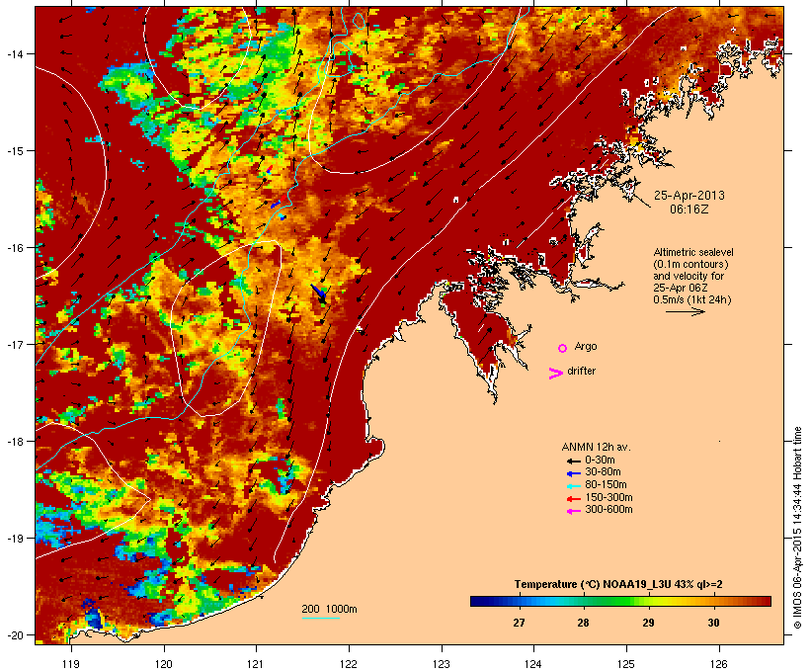The height and width of the screenshot is (672, 810).
Task: Click the latitude label -20
Action: click(x=15, y=634)
